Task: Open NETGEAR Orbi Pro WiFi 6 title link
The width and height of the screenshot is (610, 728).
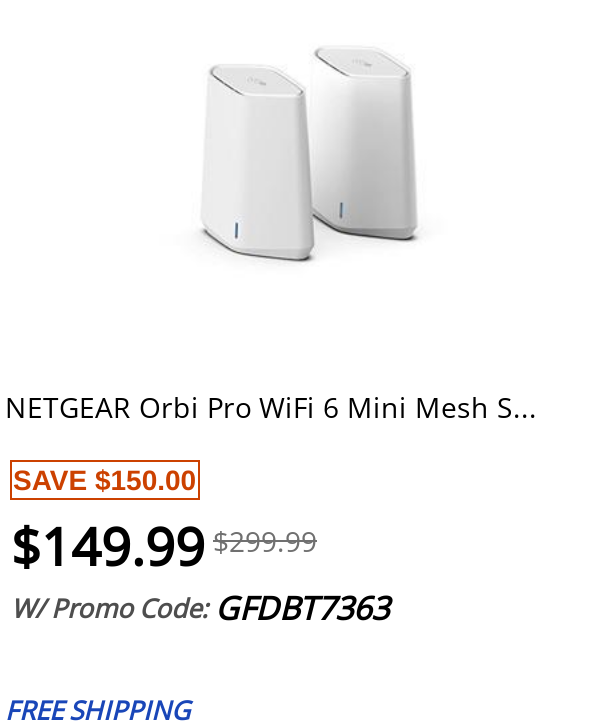Action: 271,409
